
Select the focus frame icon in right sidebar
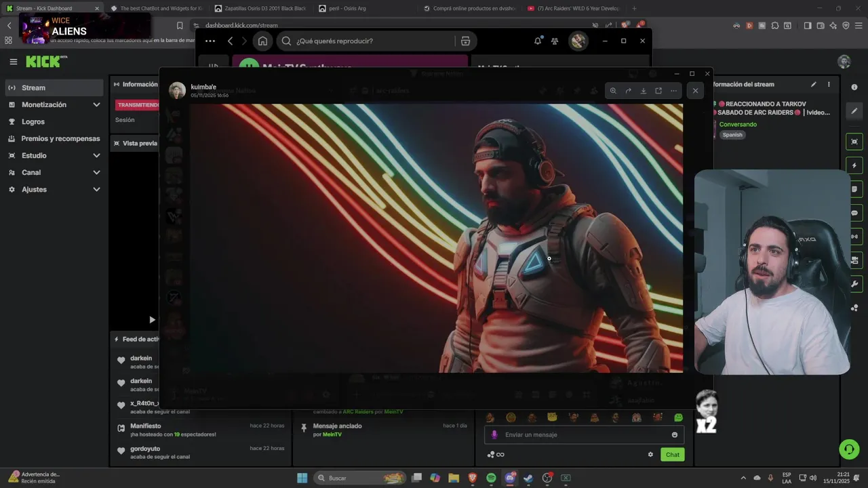point(854,142)
